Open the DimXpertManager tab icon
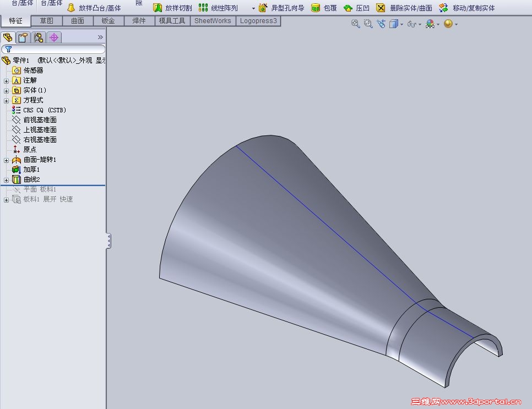 [x=54, y=37]
